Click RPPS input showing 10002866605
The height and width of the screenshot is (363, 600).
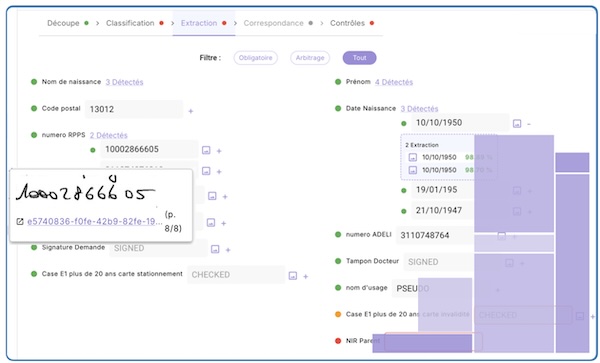coord(149,149)
